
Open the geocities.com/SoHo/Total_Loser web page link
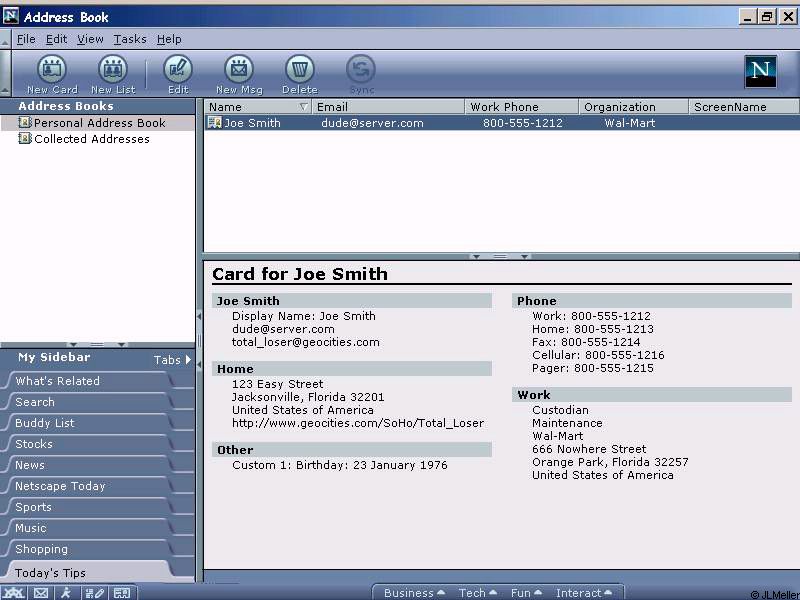358,423
